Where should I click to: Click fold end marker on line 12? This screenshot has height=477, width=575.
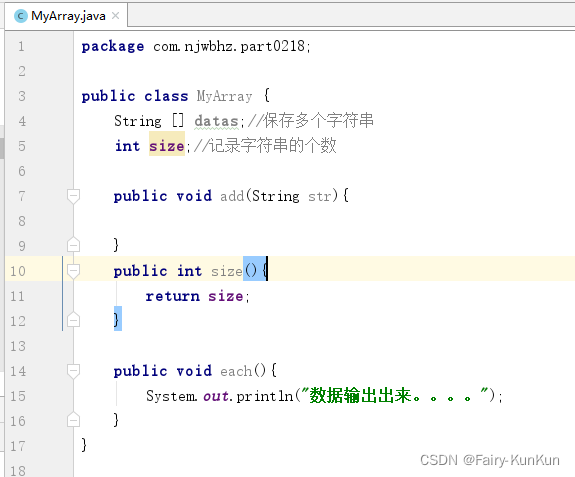pyautogui.click(x=73, y=320)
